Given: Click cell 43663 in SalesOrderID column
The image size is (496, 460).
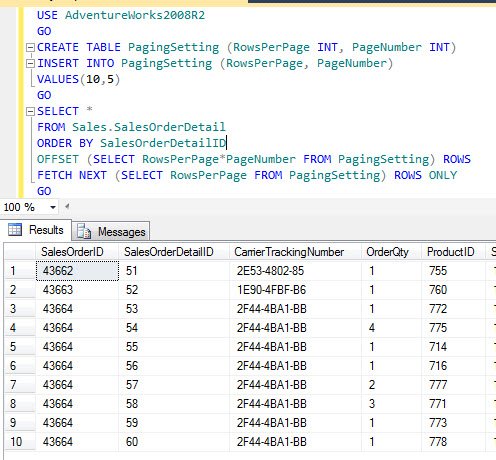Looking at the screenshot, I should pyautogui.click(x=77, y=290).
